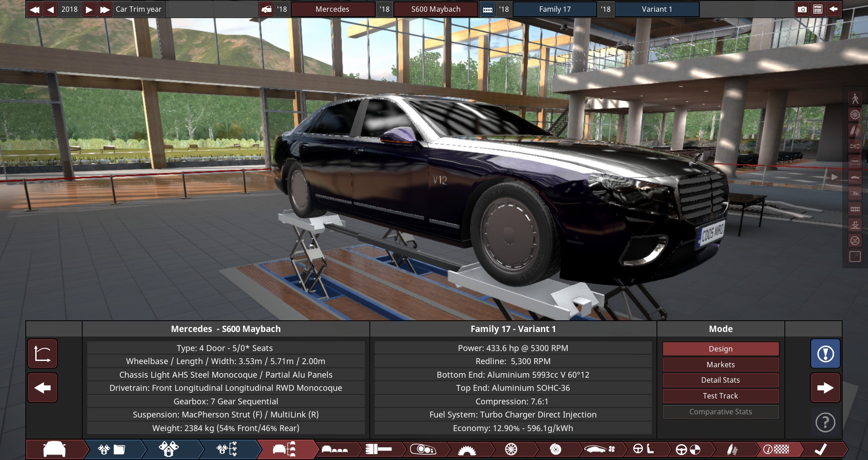Open the engine variant tab icon
The image size is (868, 460).
pyautogui.click(x=169, y=449)
